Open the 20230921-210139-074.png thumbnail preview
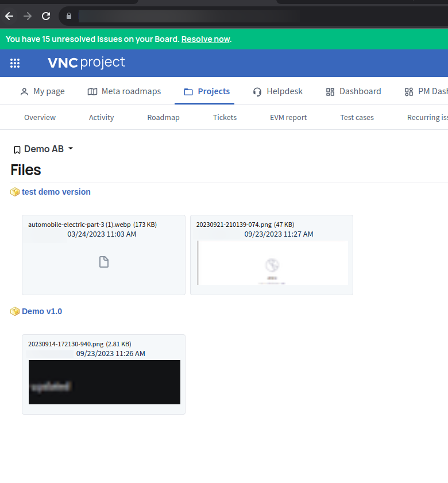Image resolution: width=448 pixels, height=483 pixels. click(x=272, y=262)
